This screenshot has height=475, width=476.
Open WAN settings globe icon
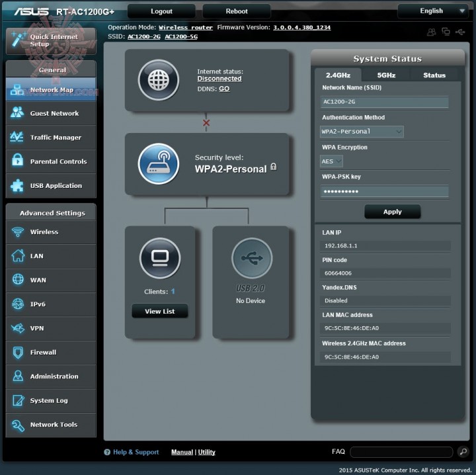(18, 279)
